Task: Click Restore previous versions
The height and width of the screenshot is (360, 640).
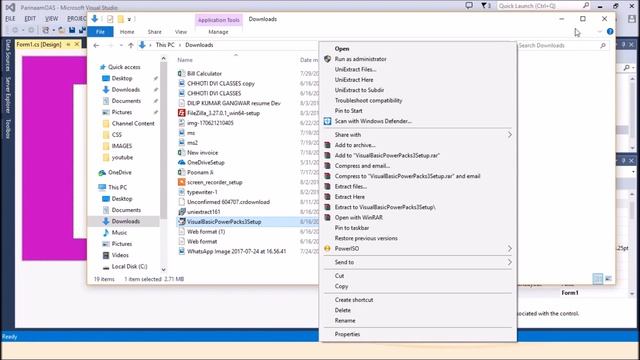Action: click(366, 238)
